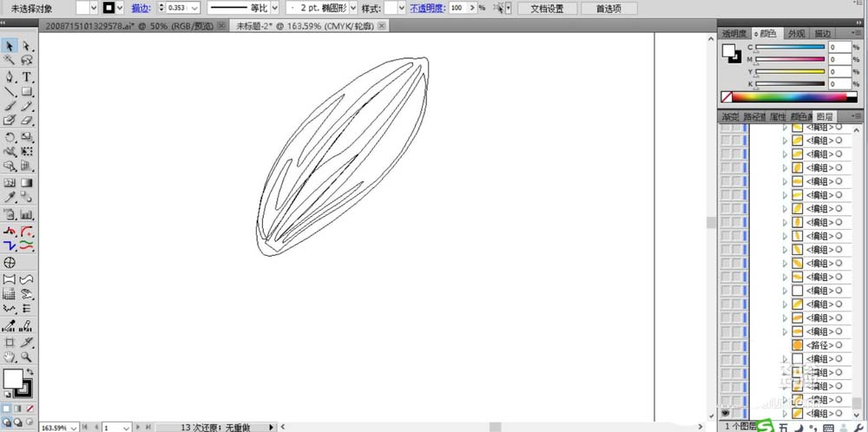Open stroke weight dropdown next to 0.353
The image size is (868, 432).
[x=194, y=9]
